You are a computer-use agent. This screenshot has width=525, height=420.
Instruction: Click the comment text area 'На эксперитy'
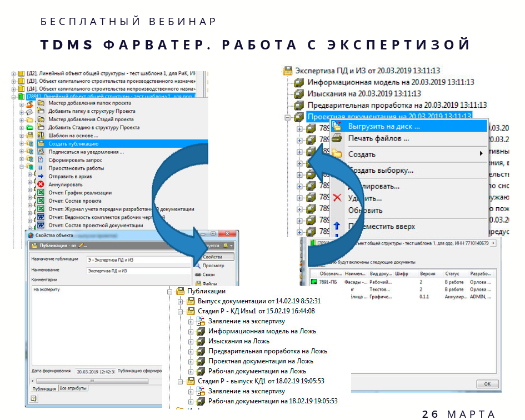97,325
